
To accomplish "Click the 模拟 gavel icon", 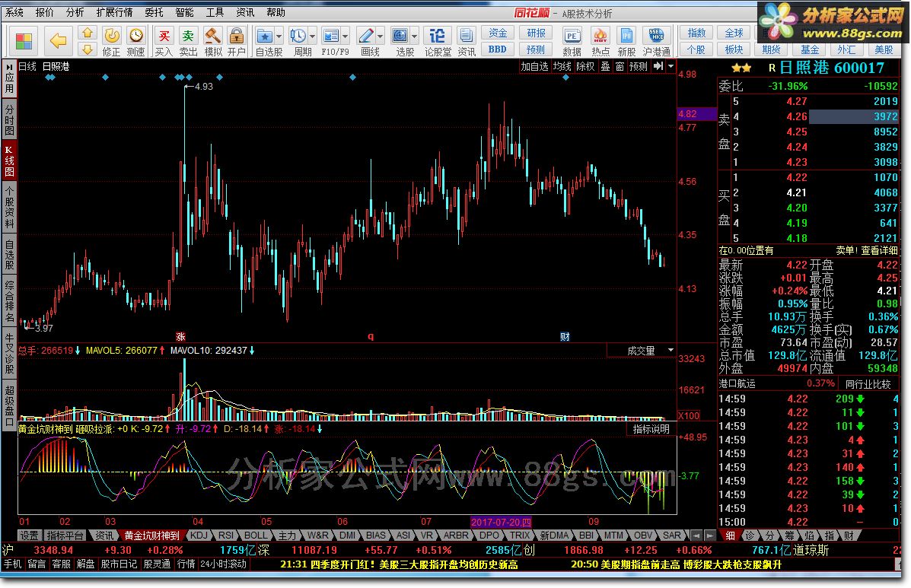I will 212,36.
